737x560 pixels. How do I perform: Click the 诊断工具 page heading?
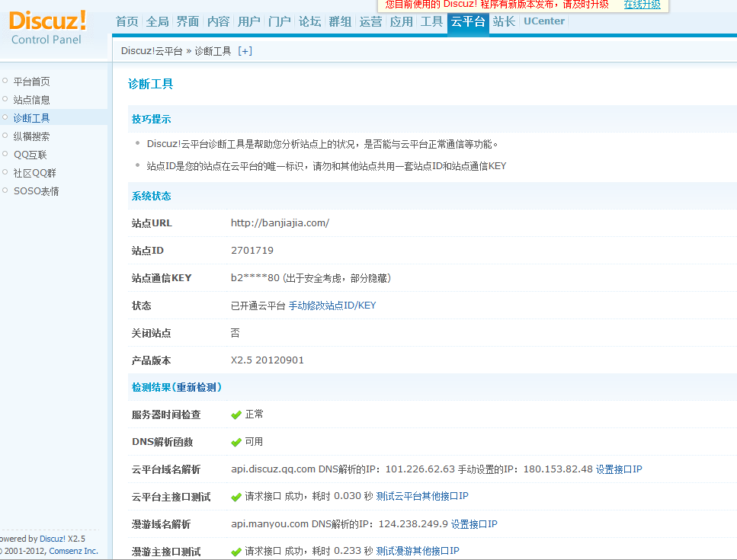pos(150,84)
